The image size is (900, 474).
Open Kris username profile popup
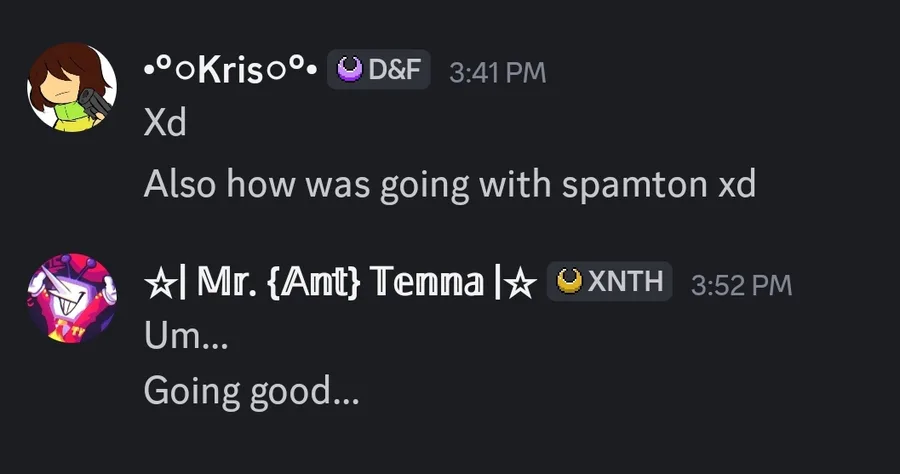230,70
